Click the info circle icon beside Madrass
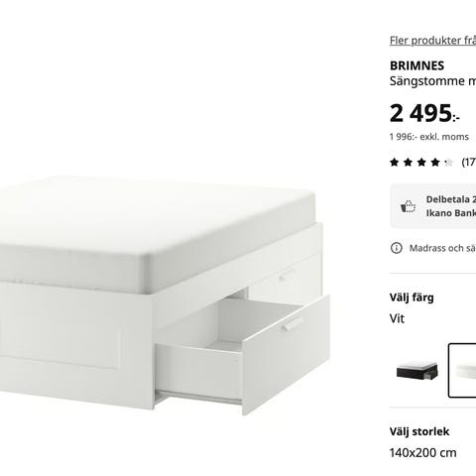Image resolution: width=476 pixels, height=476 pixels. [397, 248]
